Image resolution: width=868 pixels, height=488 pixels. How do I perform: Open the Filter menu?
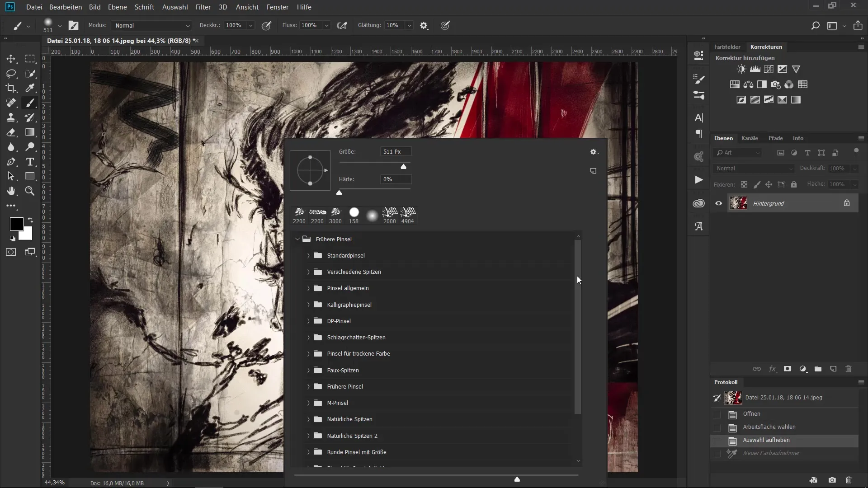click(x=203, y=7)
